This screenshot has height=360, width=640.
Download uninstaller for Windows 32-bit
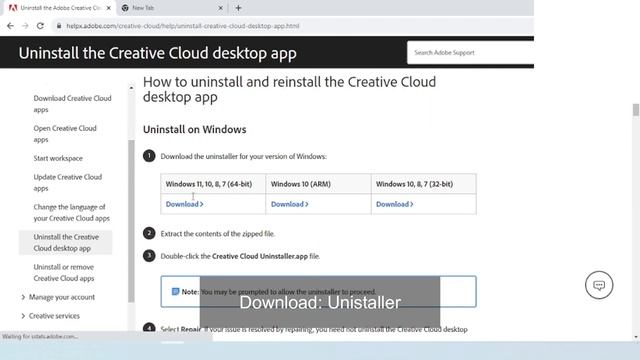coord(395,204)
